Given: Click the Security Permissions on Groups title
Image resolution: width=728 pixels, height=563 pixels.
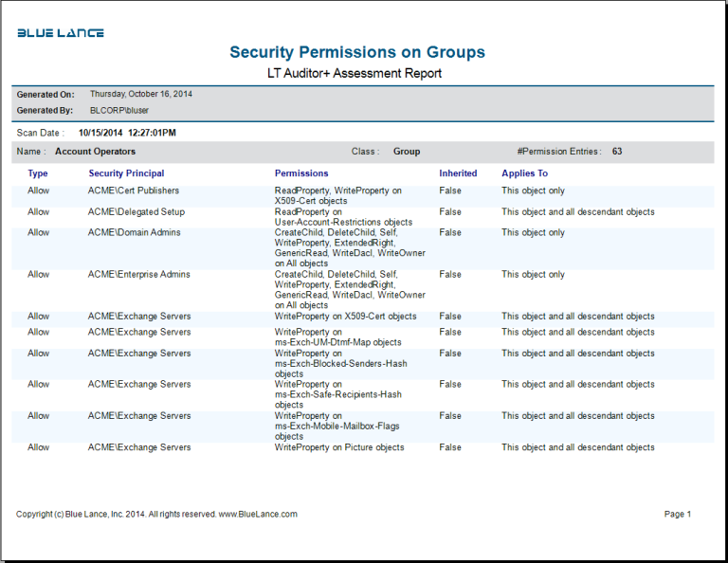Looking at the screenshot, I should point(357,52).
